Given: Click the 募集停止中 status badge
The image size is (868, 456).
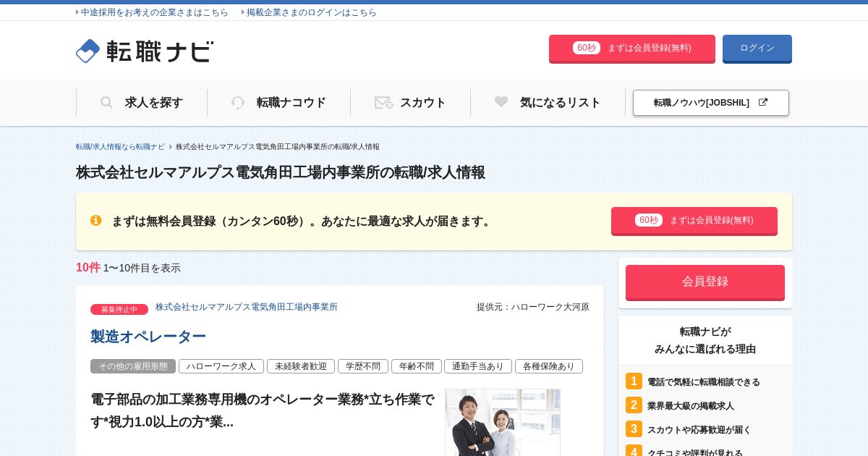Looking at the screenshot, I should pyautogui.click(x=119, y=309).
